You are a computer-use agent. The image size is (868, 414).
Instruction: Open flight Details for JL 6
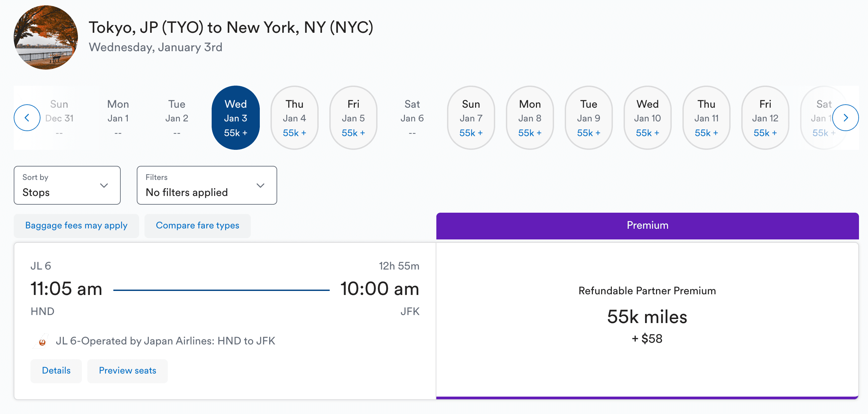click(56, 371)
